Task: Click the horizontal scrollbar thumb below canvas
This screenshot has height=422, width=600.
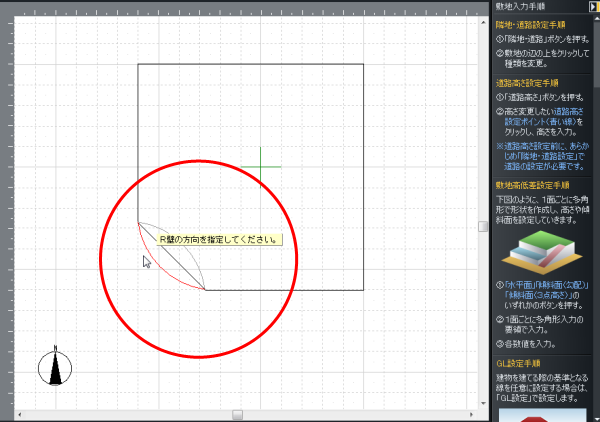Action: [238, 414]
